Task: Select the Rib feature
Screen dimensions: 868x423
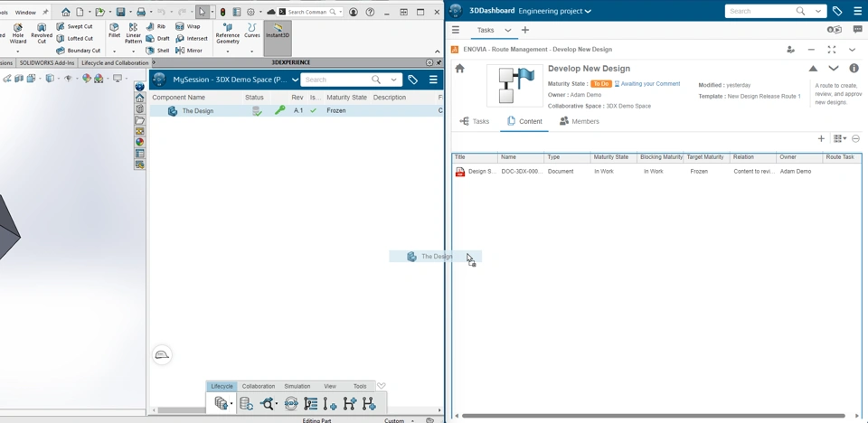Action: click(x=156, y=26)
